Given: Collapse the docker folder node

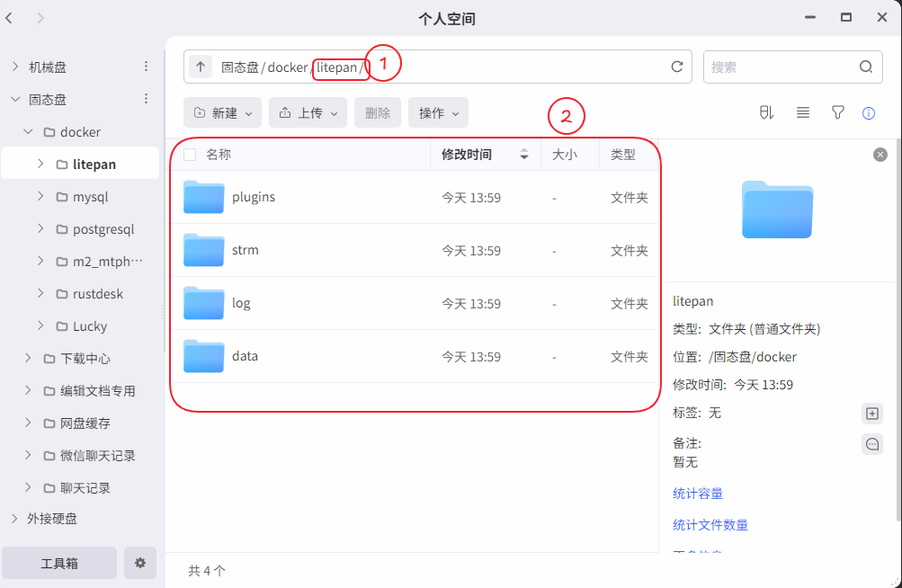Looking at the screenshot, I should pos(28,132).
